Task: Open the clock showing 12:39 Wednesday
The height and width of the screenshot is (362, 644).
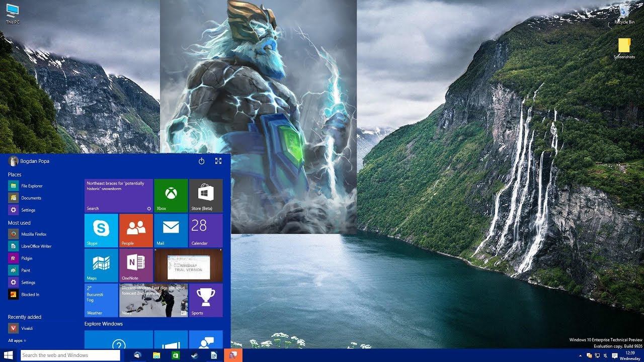Action: click(630, 355)
